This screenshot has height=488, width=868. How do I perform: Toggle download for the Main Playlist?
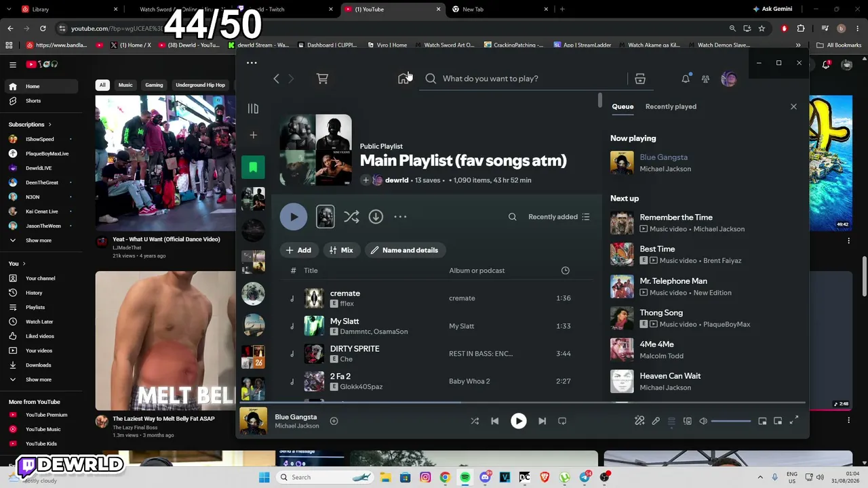[x=376, y=217]
